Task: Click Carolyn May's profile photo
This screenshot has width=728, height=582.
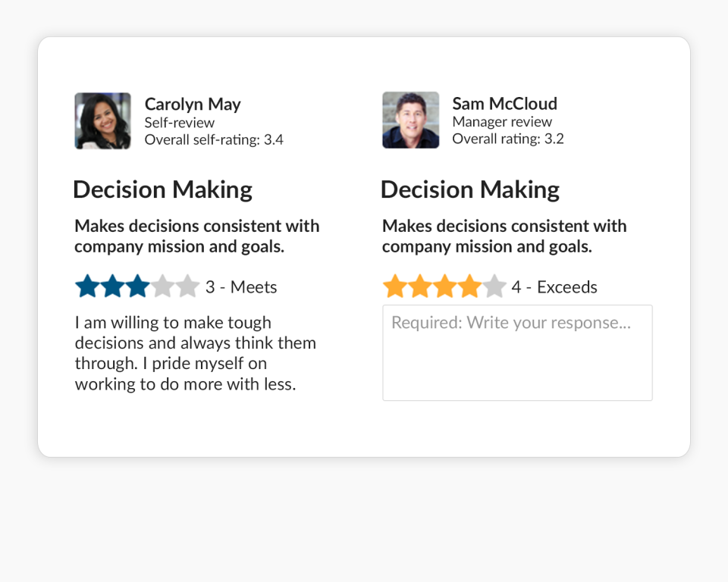Action: pyautogui.click(x=102, y=121)
